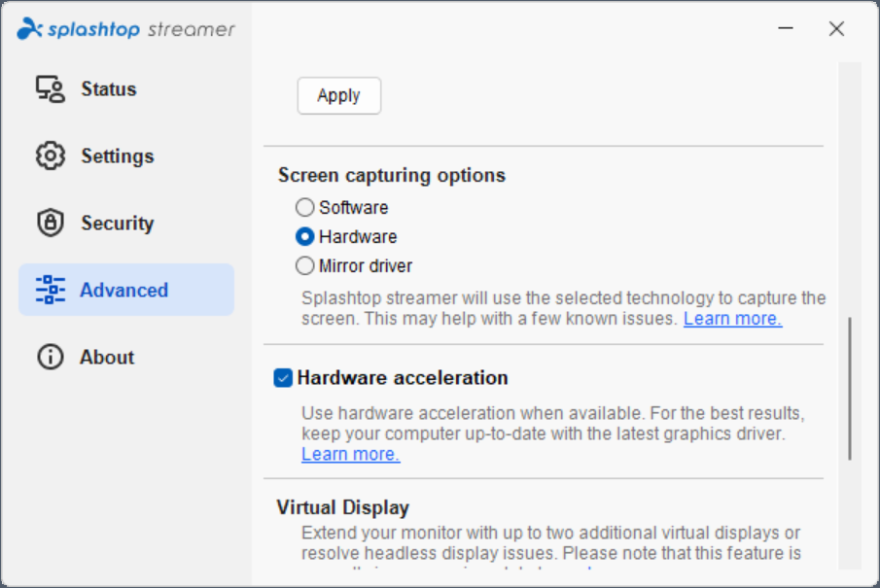
Task: Select the Hardware screen capturing option
Action: click(x=304, y=236)
